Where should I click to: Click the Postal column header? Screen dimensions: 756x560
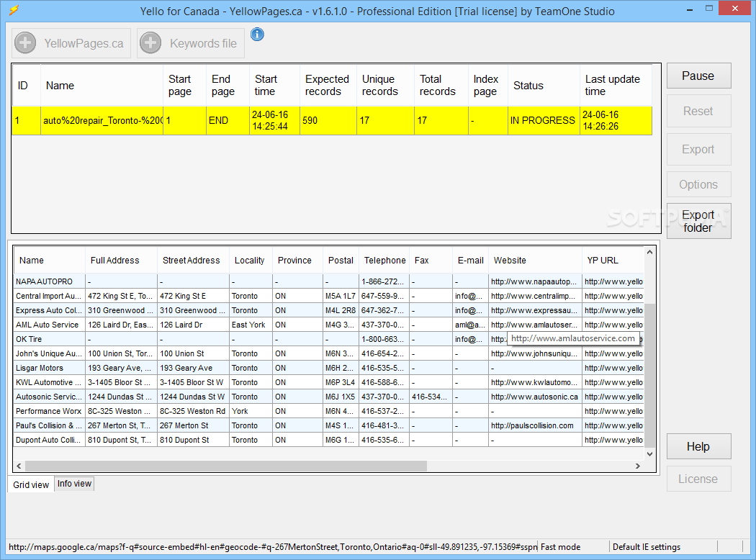[341, 261]
